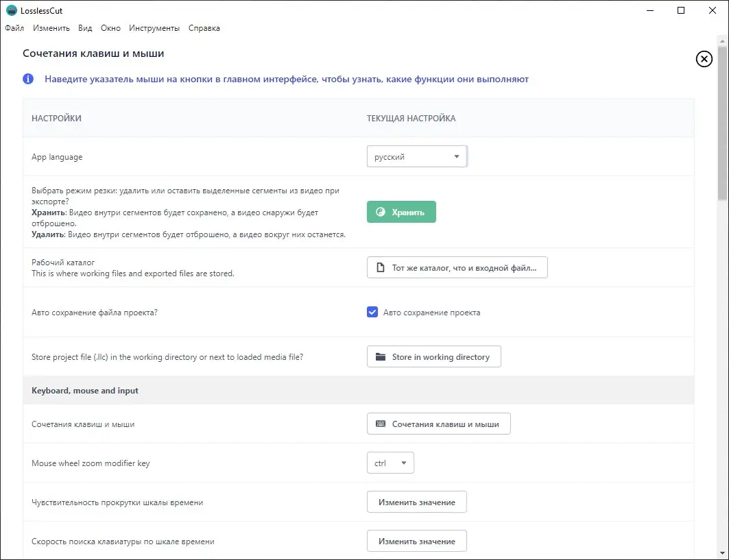Screen dimensions: 729x560
Task: Open the Инструменты menu
Action: coord(154,28)
